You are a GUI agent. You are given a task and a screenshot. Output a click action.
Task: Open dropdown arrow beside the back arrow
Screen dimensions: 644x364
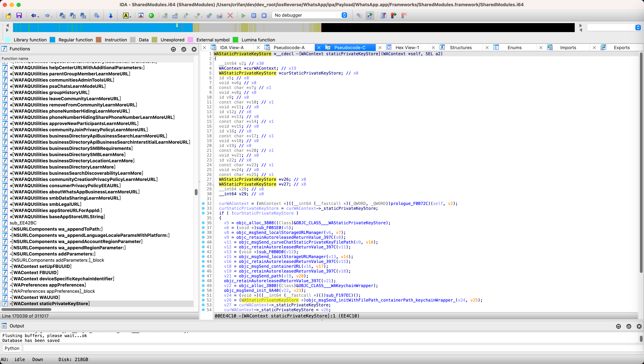coord(38,17)
